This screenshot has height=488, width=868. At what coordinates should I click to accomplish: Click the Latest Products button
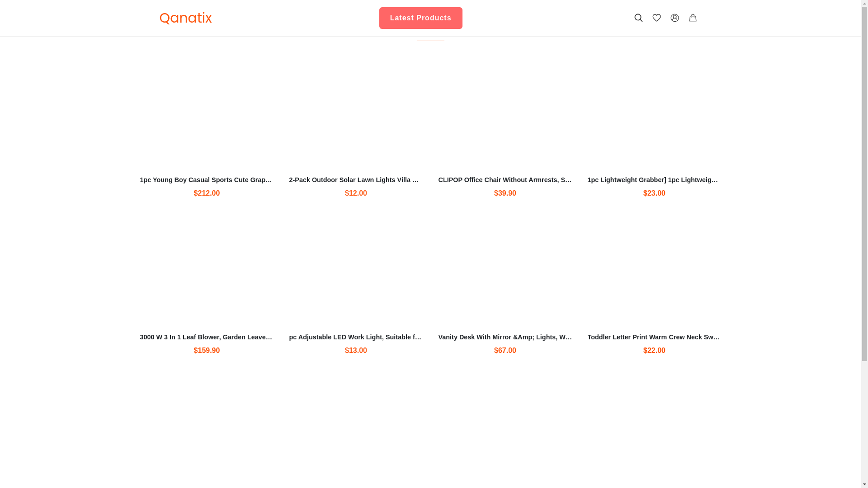(x=420, y=18)
